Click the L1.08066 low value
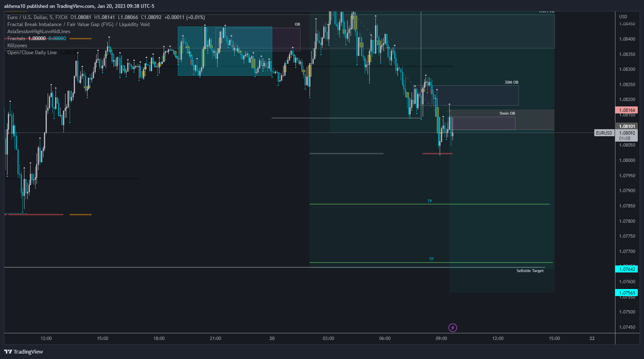Screen dimensions: 644x359 [x=128, y=17]
